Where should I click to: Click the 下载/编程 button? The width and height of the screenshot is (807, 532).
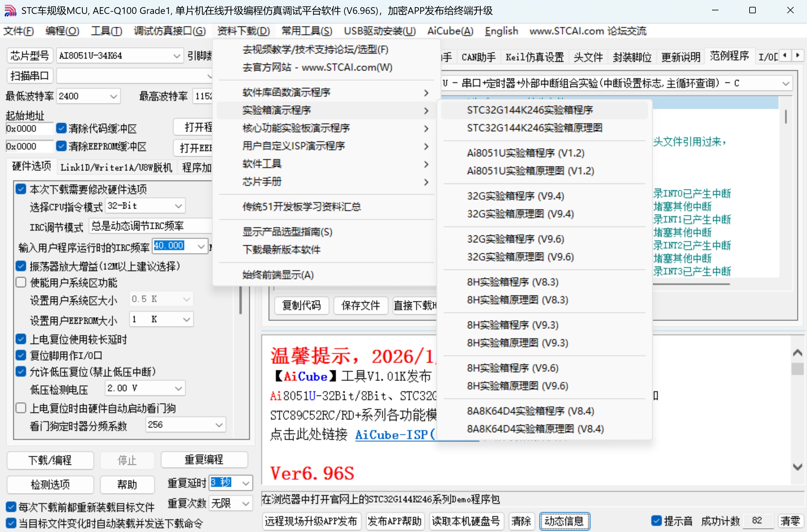tap(50, 460)
